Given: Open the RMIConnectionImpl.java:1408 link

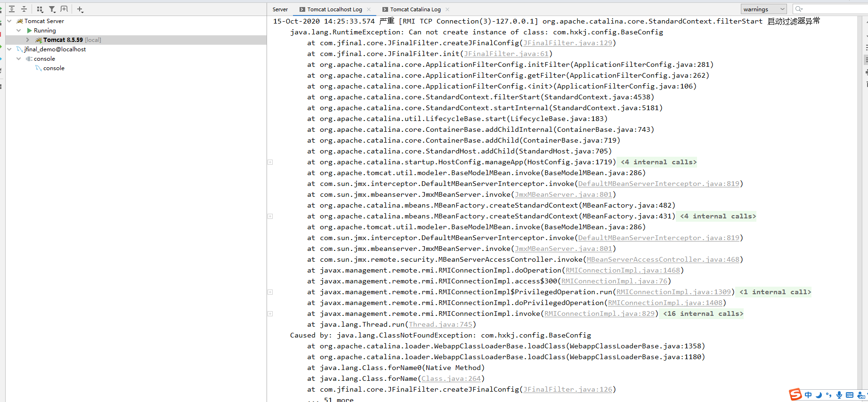Looking at the screenshot, I should [665, 303].
